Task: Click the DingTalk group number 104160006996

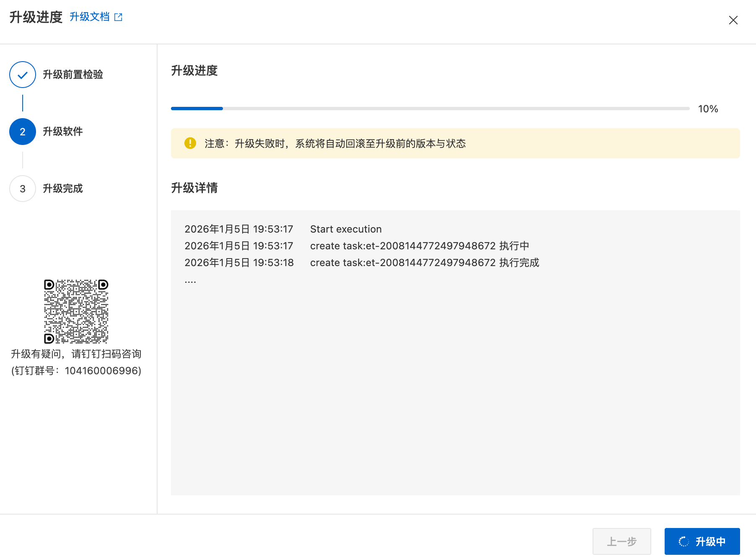Action: coord(101,371)
